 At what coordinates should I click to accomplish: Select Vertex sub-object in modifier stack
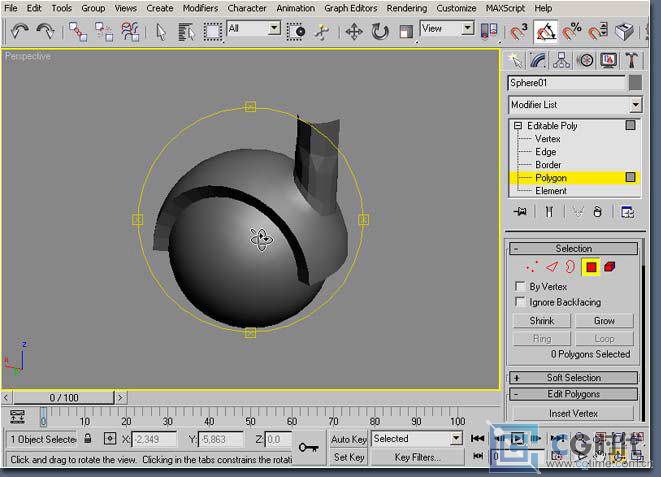(x=548, y=139)
